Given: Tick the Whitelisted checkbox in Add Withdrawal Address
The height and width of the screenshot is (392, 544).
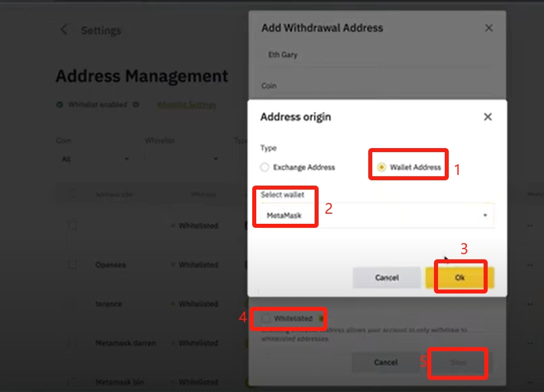Looking at the screenshot, I should 266,318.
